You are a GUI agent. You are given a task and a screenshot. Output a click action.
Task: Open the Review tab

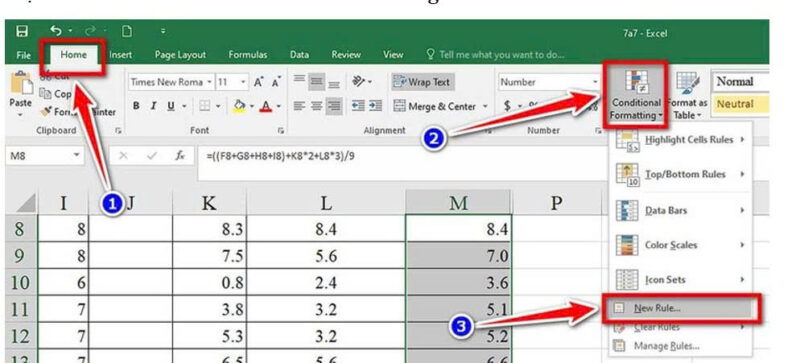point(346,55)
